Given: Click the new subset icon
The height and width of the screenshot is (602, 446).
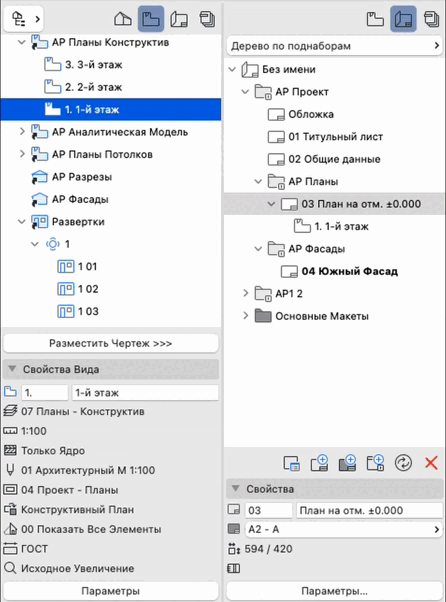Looking at the screenshot, I should click(x=375, y=463).
